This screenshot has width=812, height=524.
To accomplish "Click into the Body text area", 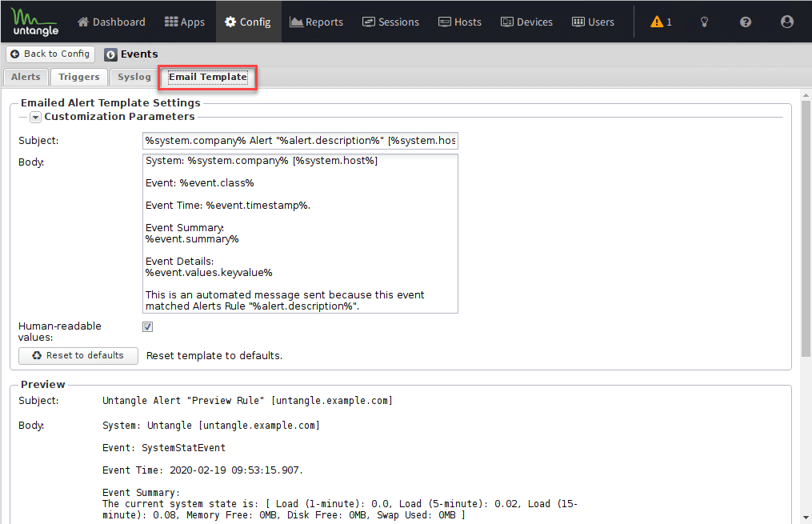I will click(300, 234).
